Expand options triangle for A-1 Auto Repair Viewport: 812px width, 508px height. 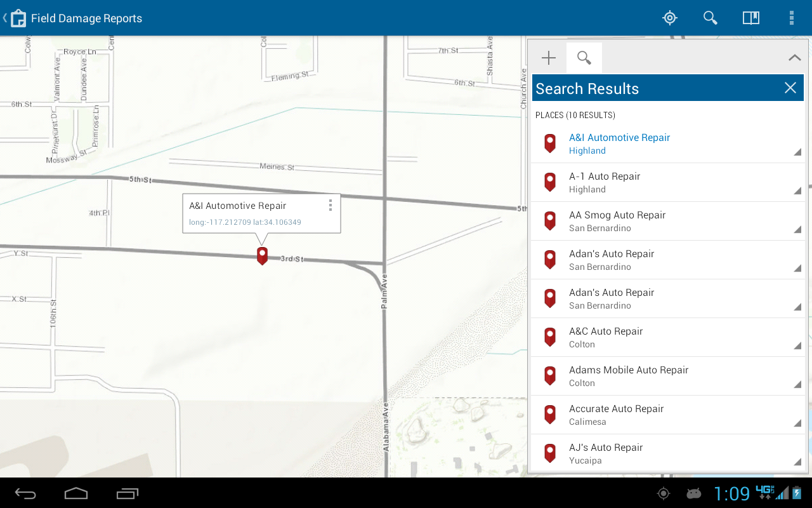(x=797, y=191)
